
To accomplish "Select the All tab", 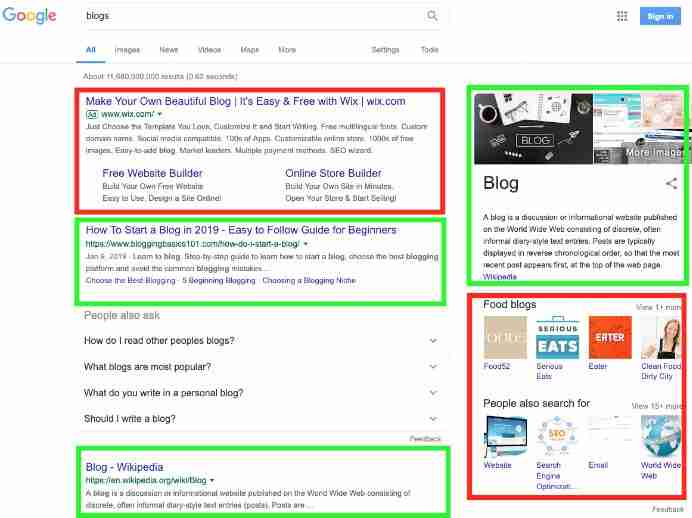I will click(90, 50).
